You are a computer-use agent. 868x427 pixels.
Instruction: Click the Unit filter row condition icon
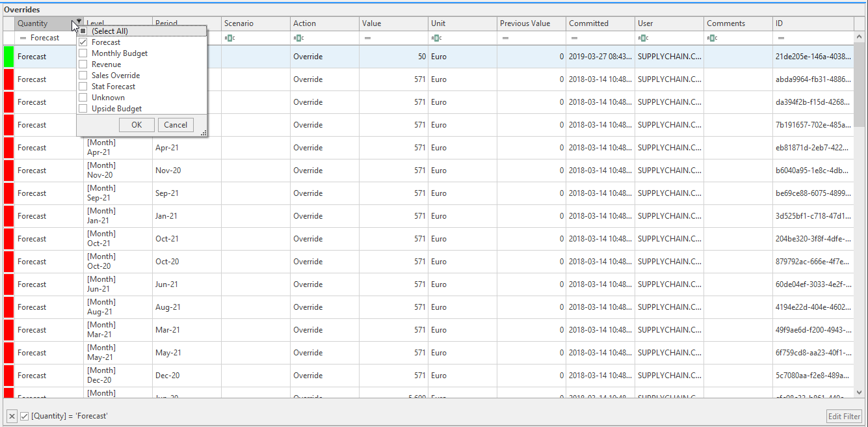436,38
